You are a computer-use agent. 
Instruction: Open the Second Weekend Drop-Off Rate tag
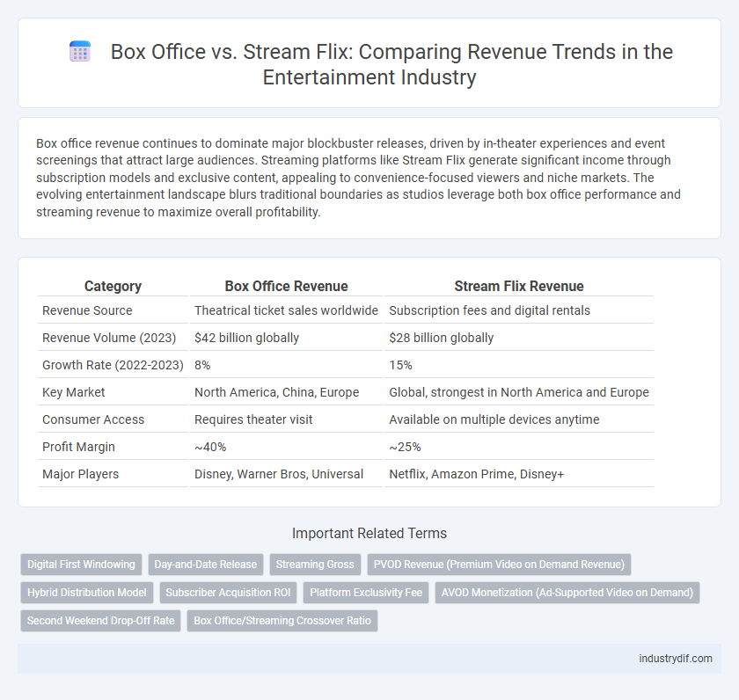100,621
